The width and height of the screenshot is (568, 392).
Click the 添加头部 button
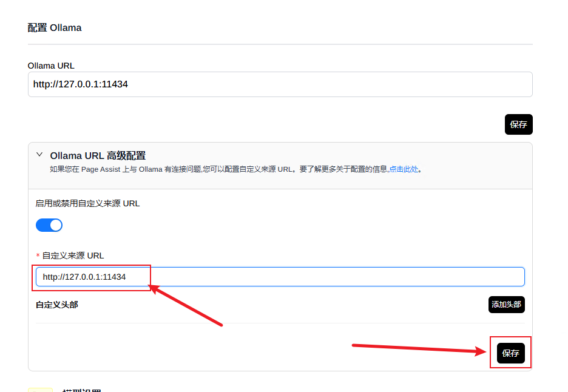pyautogui.click(x=506, y=305)
